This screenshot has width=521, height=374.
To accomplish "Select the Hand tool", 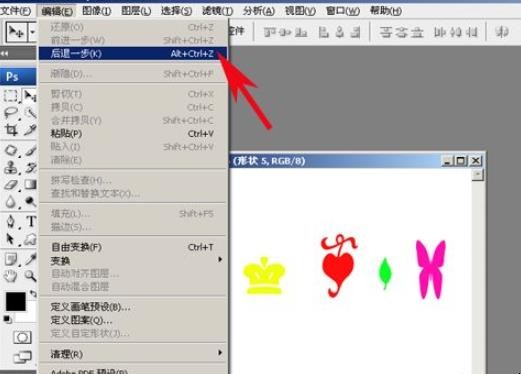I will [x=11, y=276].
